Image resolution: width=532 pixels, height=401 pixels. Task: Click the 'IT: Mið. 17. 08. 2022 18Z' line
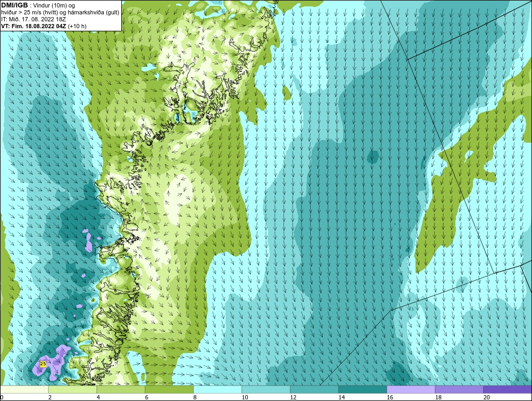tap(33, 19)
